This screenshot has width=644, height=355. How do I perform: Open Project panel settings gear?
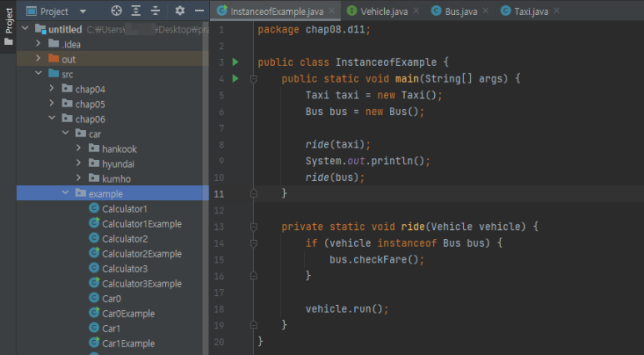tap(180, 11)
